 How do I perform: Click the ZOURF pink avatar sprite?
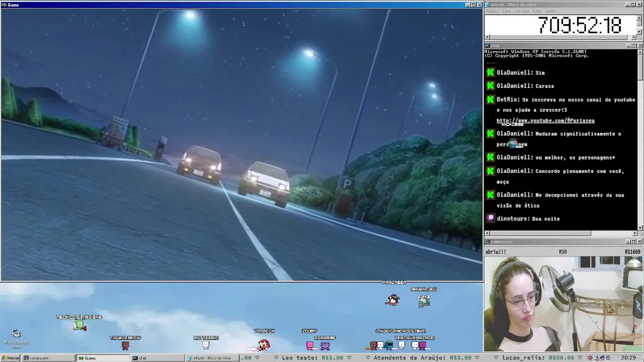click(310, 345)
